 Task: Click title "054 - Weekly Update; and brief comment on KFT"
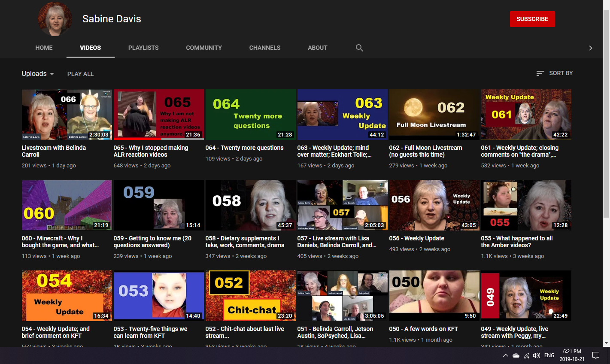pyautogui.click(x=56, y=332)
